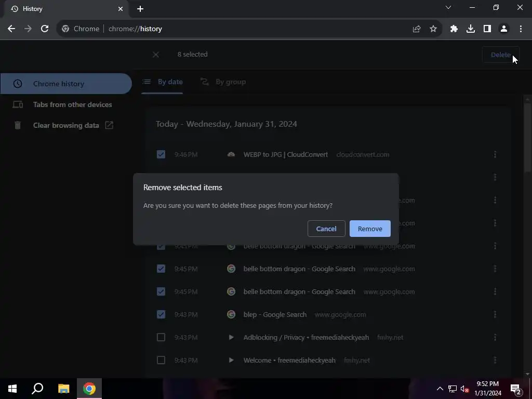This screenshot has width=532, height=399.
Task: Click the Chrome icon in the address bar
Action: [65, 29]
